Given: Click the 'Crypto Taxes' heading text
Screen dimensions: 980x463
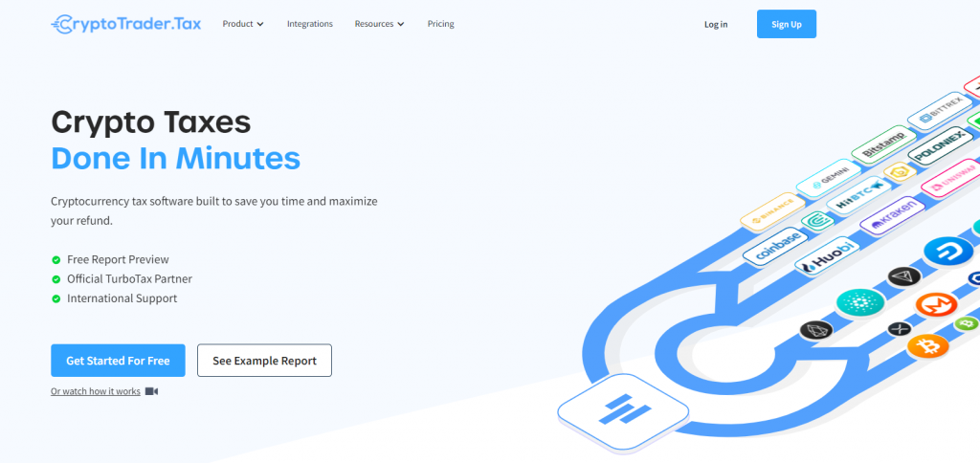Looking at the screenshot, I should click(150, 122).
